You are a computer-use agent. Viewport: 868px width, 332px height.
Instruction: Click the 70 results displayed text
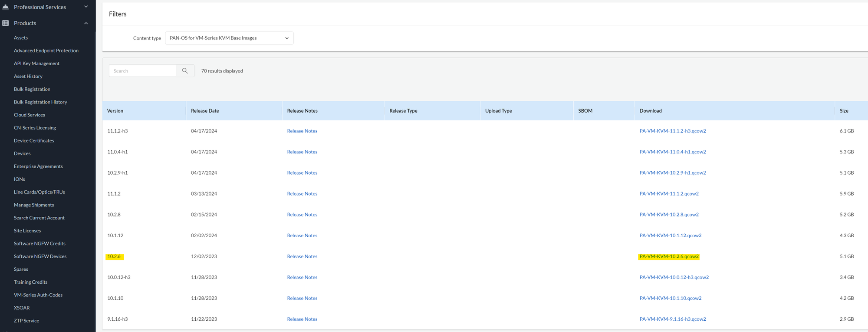tap(222, 71)
